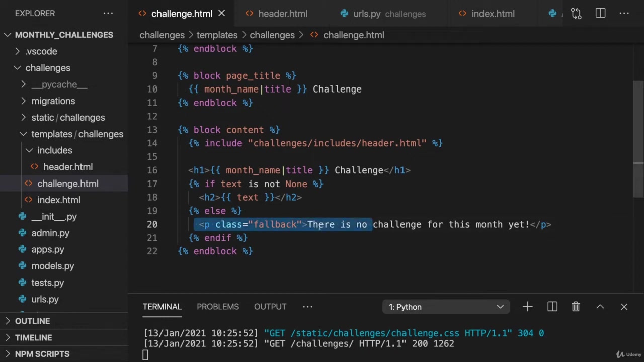Screen dimensions: 644x362
Task: Open editor more actions ellipsis menu
Action: coord(624,14)
